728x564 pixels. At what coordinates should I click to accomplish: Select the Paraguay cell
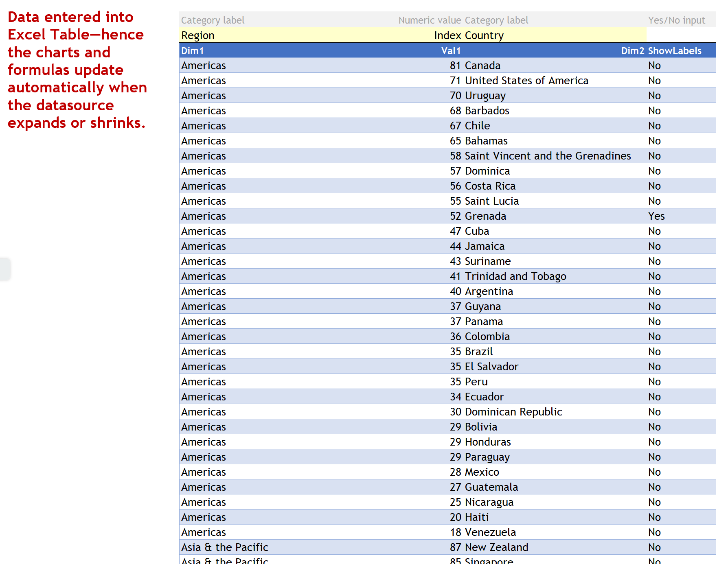click(555, 457)
